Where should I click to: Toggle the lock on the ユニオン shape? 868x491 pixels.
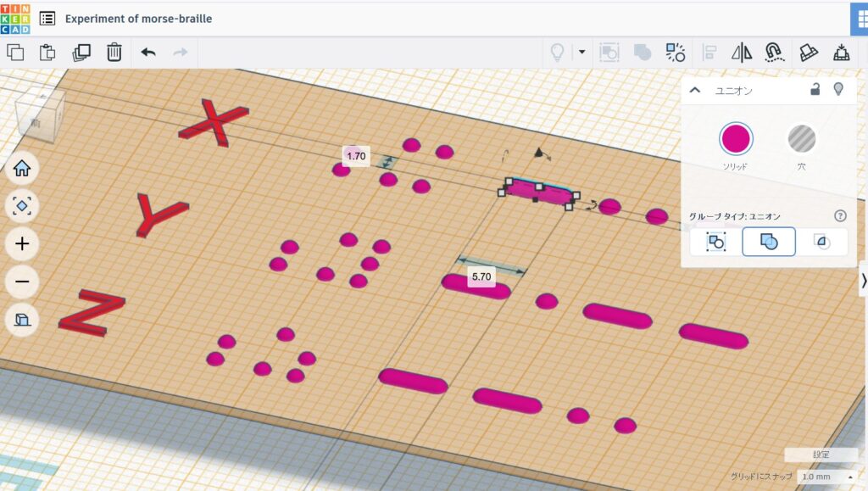815,90
